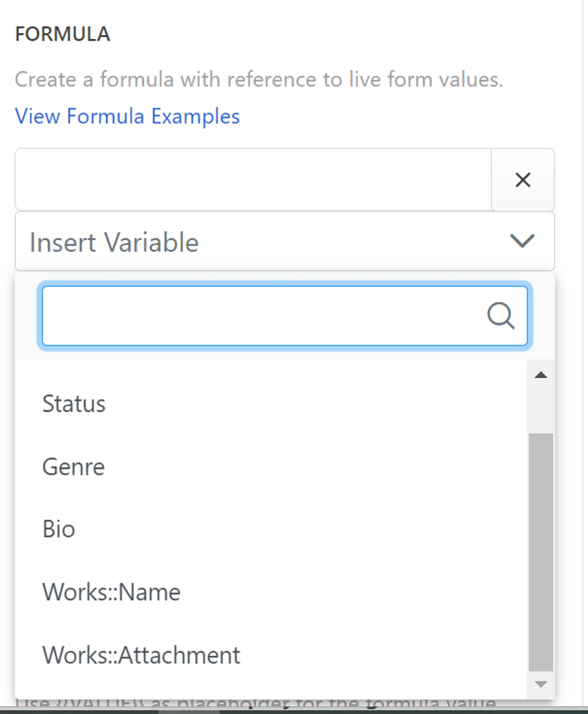Focus the formula text input field

(253, 180)
